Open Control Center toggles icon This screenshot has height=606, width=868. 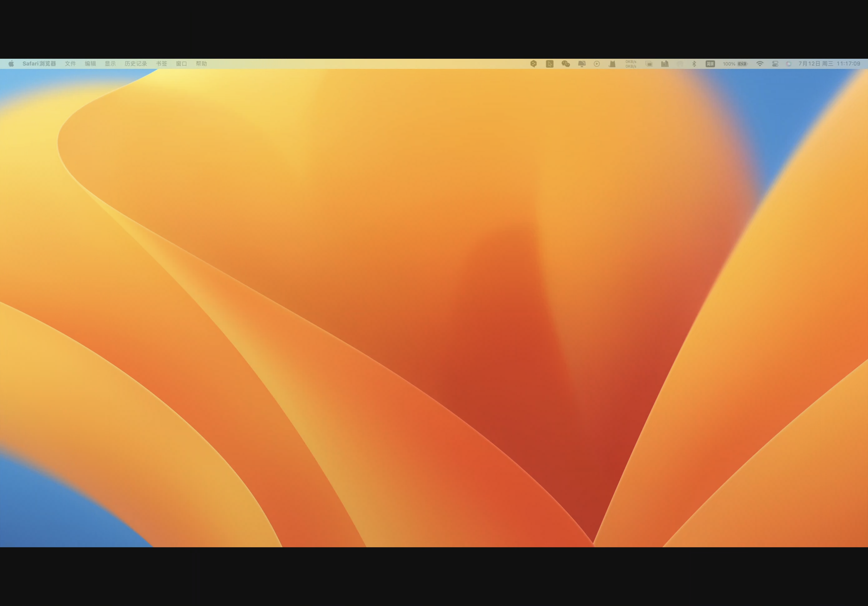(775, 64)
